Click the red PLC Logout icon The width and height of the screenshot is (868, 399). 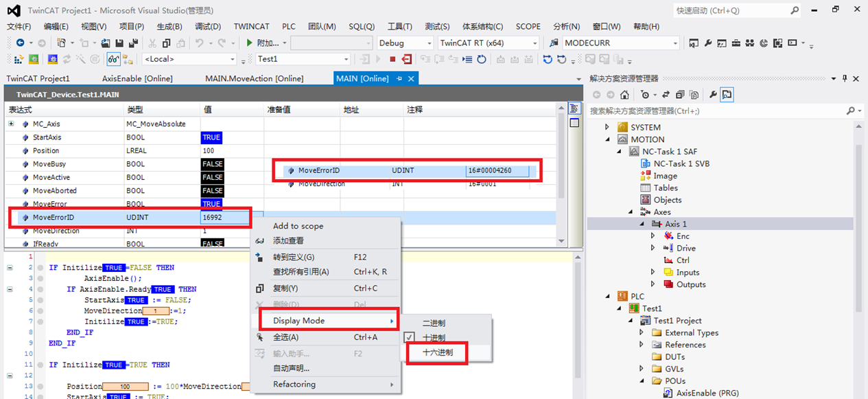(407, 59)
